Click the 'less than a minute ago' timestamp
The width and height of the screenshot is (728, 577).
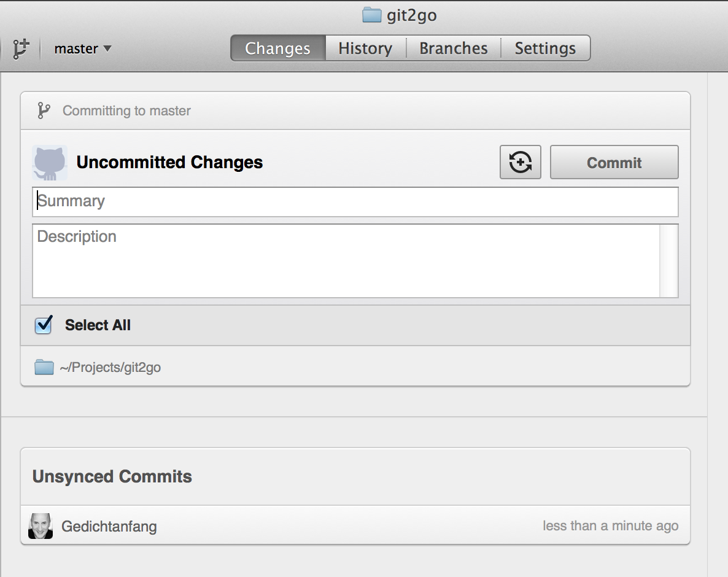point(611,525)
